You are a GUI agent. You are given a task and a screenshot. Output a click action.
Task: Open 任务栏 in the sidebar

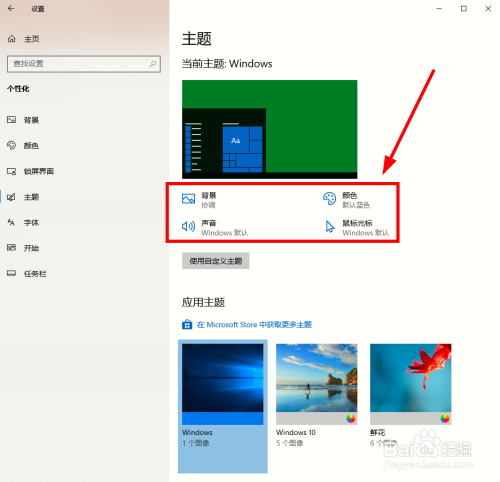(27, 274)
